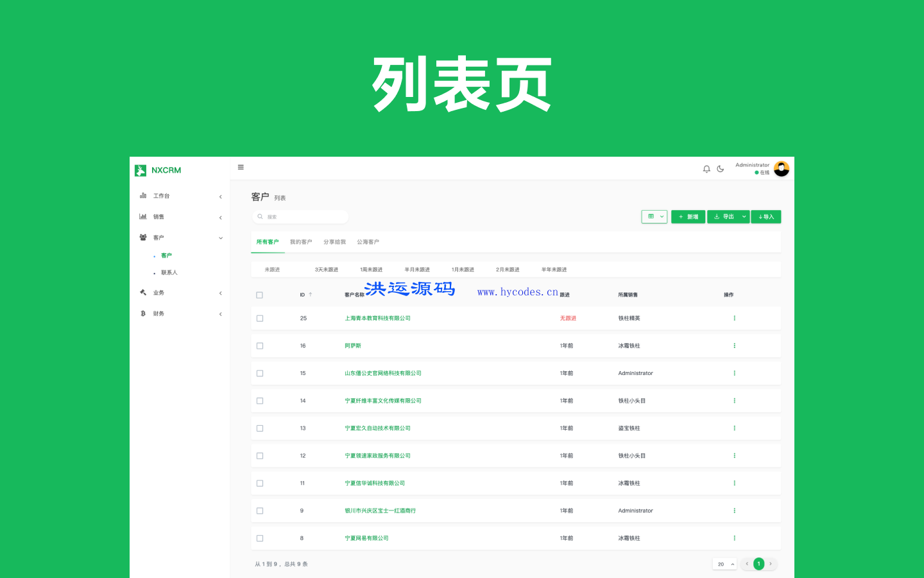Screen dimensions: 924x578
Task: Open actions menu for 上海青本教育科技有限公司
Action: pyautogui.click(x=734, y=318)
